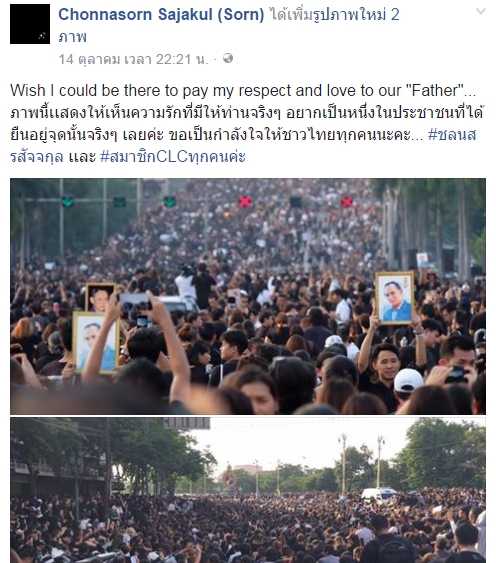
Task: Click the public globe privacy icon
Action: point(228,58)
